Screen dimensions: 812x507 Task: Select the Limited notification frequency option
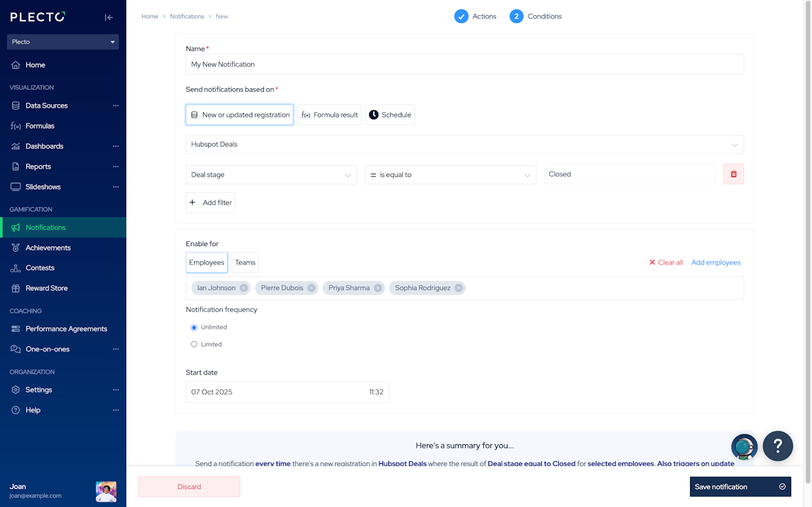(194, 345)
